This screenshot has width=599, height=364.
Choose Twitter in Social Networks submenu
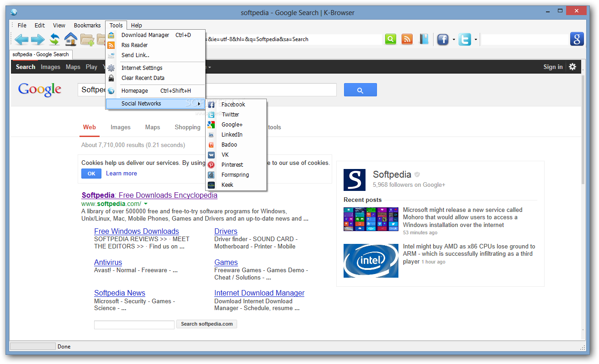pos(236,115)
